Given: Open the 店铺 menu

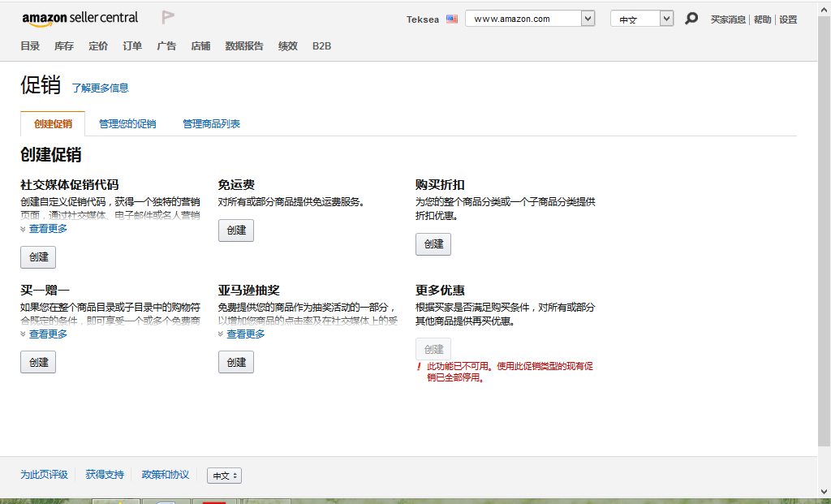Looking at the screenshot, I should point(201,46).
